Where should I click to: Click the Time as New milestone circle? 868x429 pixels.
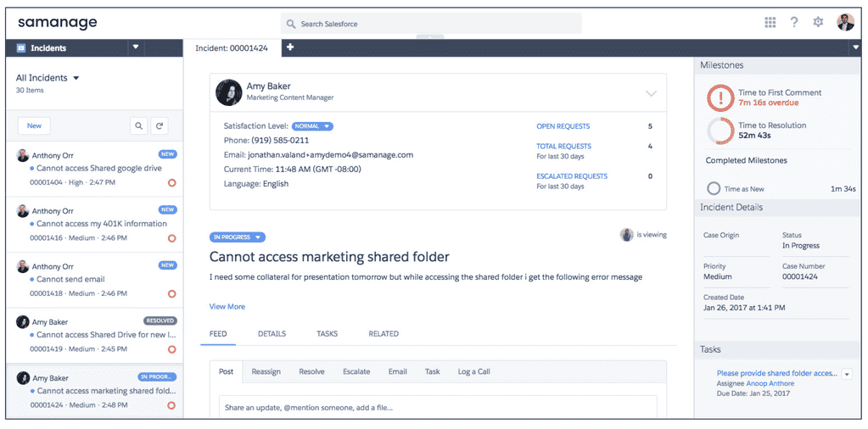[x=714, y=188]
